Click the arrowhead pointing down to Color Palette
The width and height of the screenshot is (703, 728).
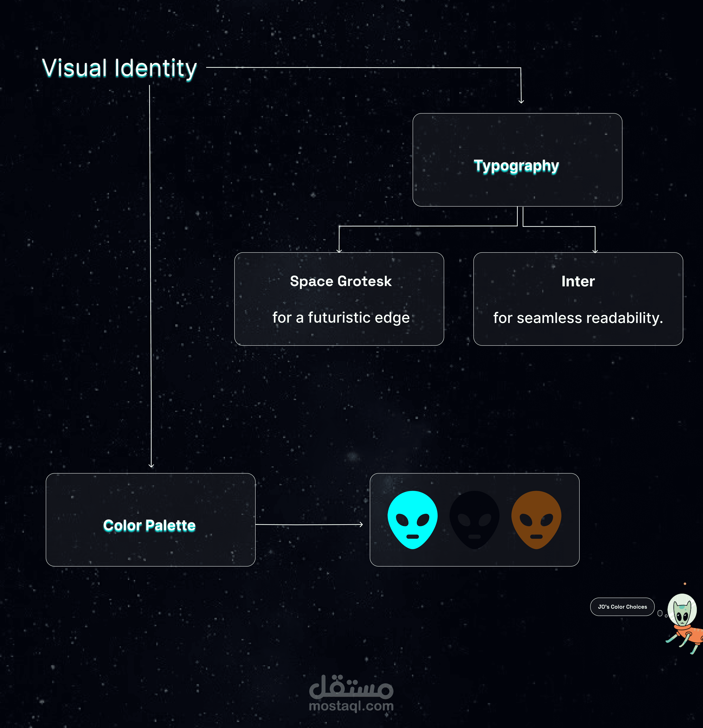pyautogui.click(x=151, y=465)
